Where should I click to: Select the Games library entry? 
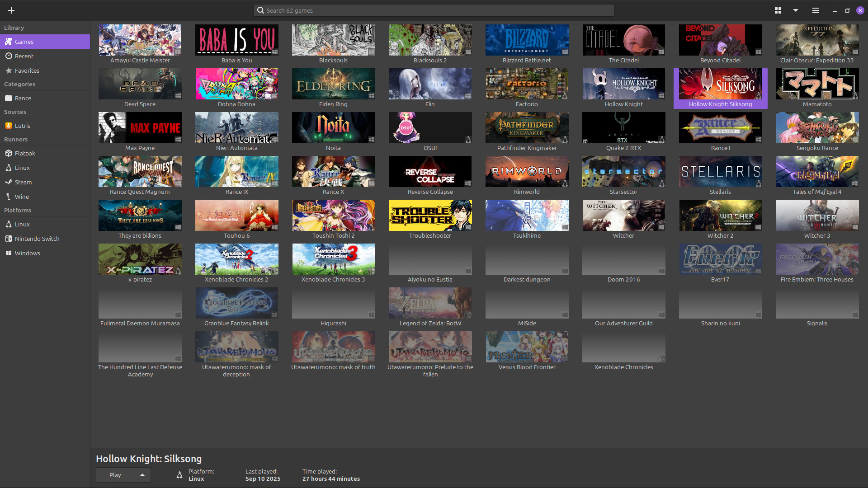pyautogui.click(x=24, y=42)
